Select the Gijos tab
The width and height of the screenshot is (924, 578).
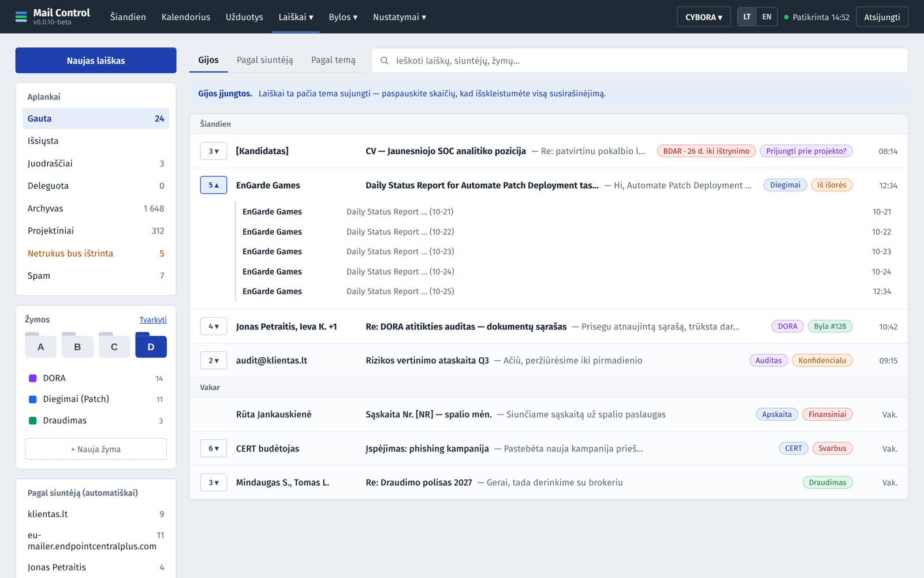tap(208, 60)
